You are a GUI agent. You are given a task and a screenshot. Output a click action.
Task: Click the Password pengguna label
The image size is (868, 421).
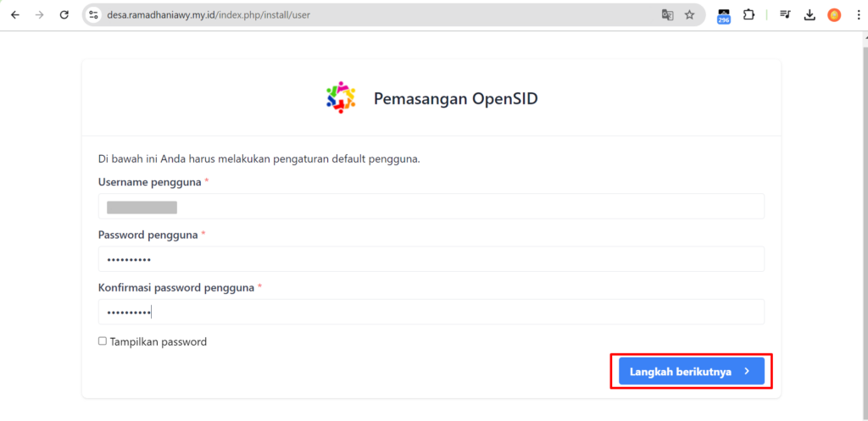pyautogui.click(x=147, y=235)
